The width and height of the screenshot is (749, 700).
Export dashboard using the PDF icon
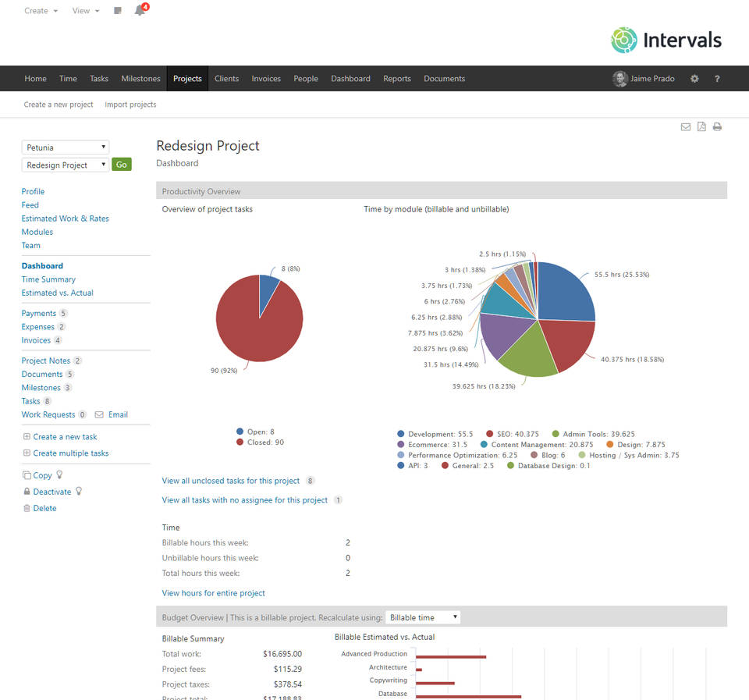click(x=701, y=127)
